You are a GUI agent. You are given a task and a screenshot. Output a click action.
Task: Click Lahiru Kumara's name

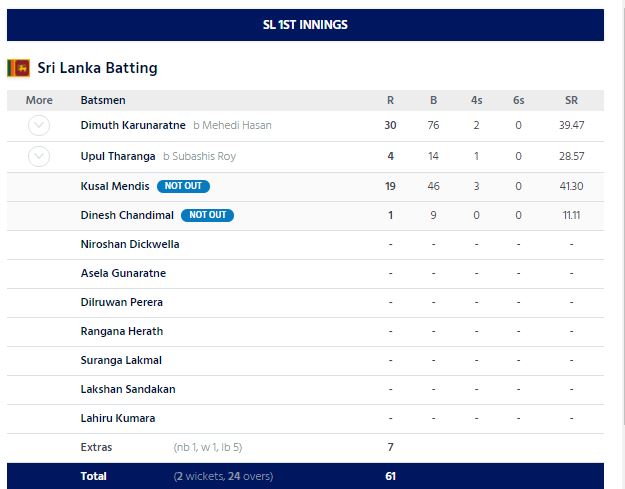[x=117, y=418]
